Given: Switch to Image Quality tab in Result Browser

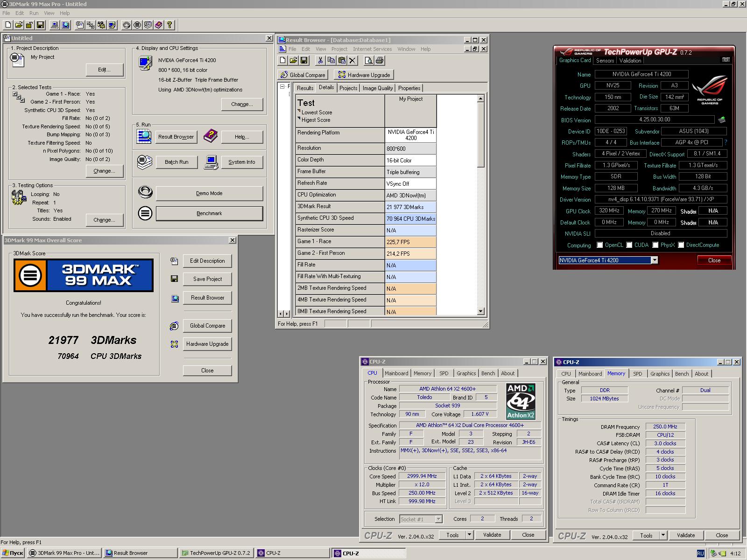Looking at the screenshot, I should [378, 88].
